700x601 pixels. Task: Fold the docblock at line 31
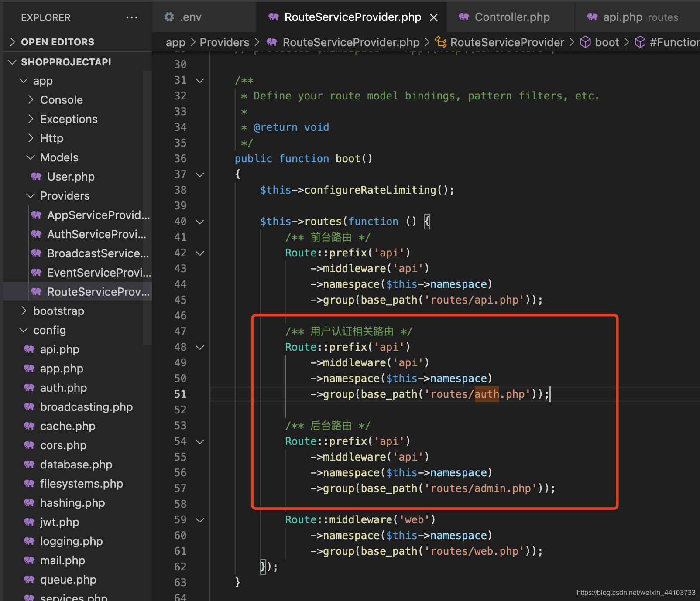pos(200,80)
